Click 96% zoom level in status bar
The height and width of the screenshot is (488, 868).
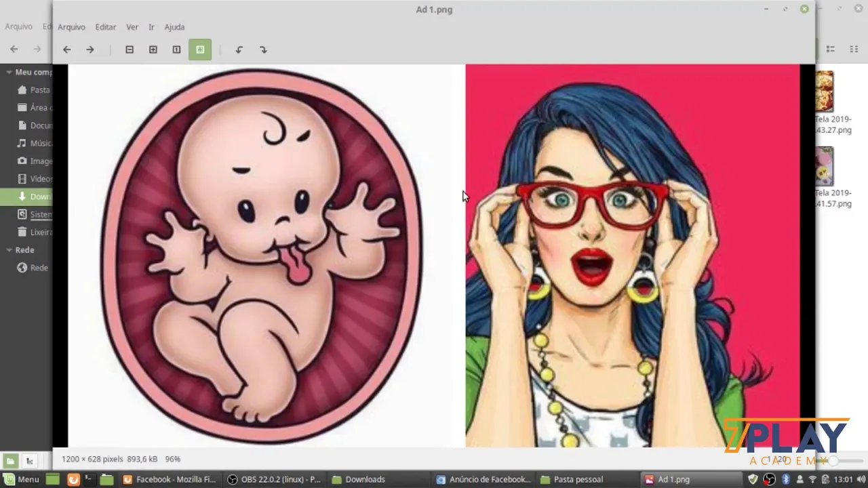[173, 459]
